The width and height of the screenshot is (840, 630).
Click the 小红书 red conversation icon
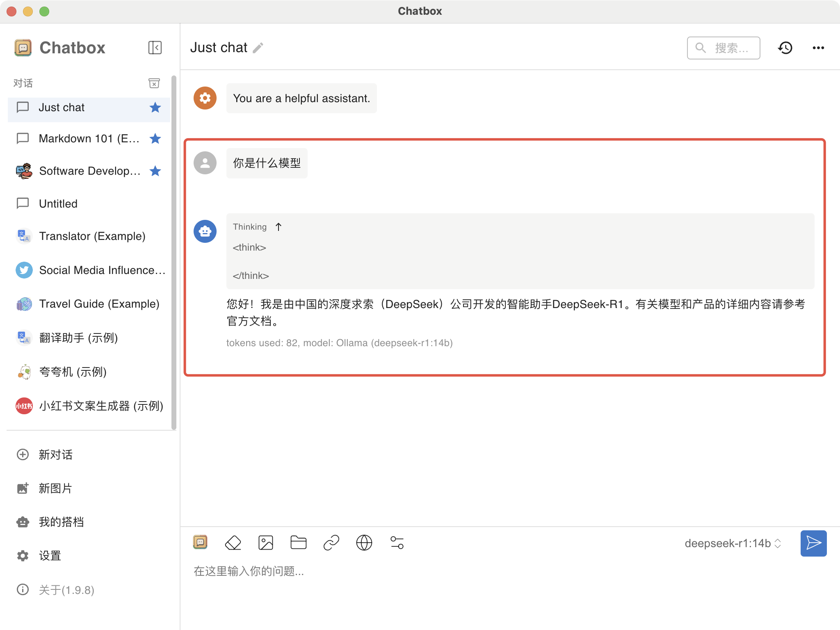point(24,406)
